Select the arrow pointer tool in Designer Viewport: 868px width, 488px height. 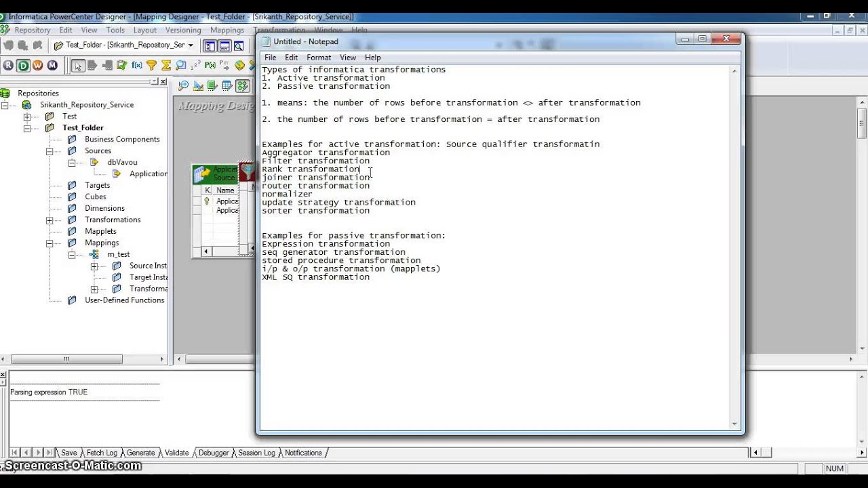click(79, 66)
